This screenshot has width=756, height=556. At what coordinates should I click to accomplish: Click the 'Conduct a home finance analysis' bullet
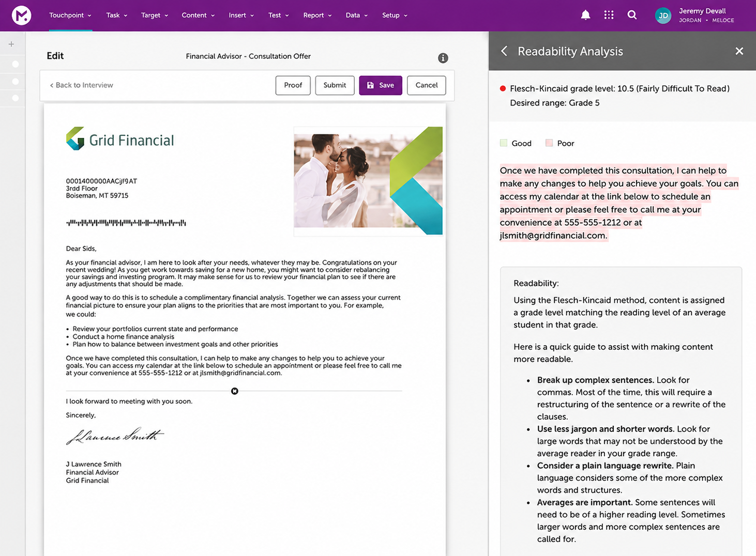pyautogui.click(x=124, y=336)
